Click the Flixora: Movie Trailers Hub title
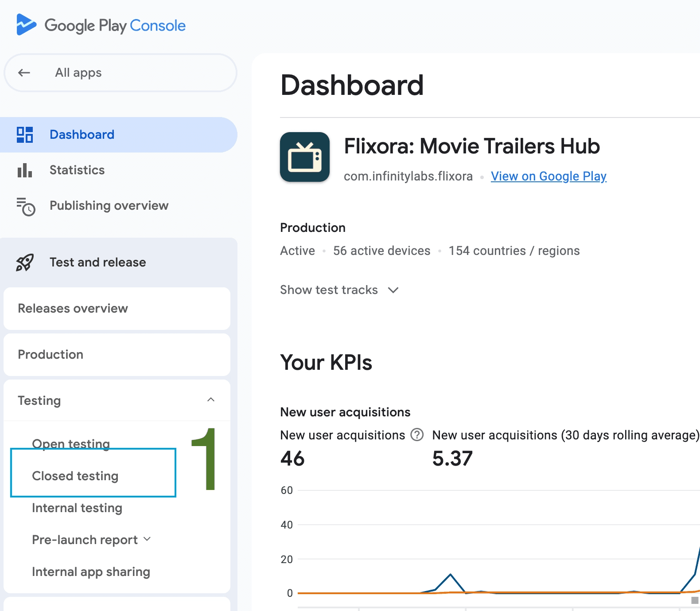 (472, 146)
